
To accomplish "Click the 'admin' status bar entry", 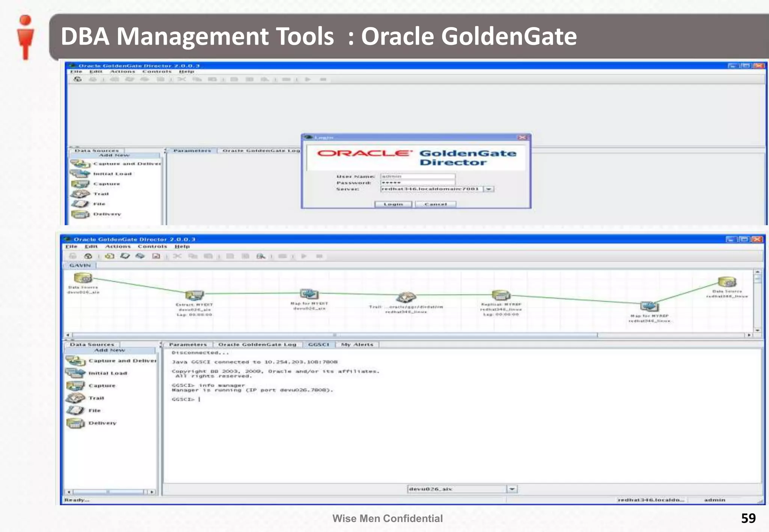I will coord(715,500).
